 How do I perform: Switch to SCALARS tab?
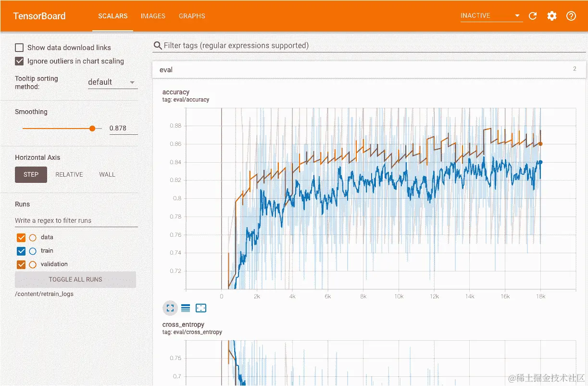[113, 16]
